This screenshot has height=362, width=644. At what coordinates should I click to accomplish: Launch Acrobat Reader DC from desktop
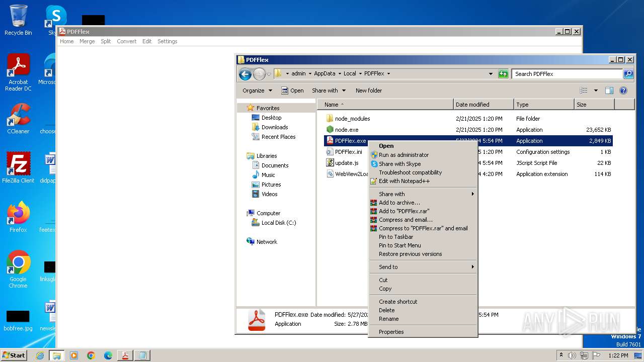[x=18, y=72]
